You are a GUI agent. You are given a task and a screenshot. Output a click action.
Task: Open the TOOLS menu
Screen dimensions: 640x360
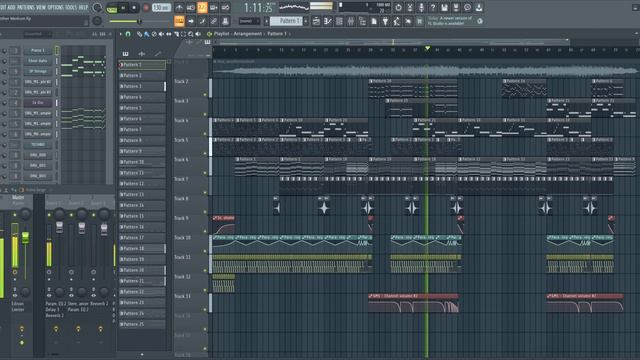click(x=71, y=7)
